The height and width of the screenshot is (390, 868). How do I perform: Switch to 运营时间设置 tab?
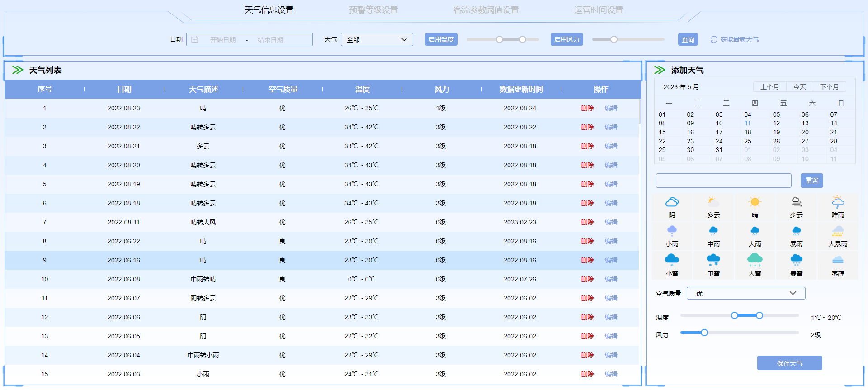pos(599,10)
